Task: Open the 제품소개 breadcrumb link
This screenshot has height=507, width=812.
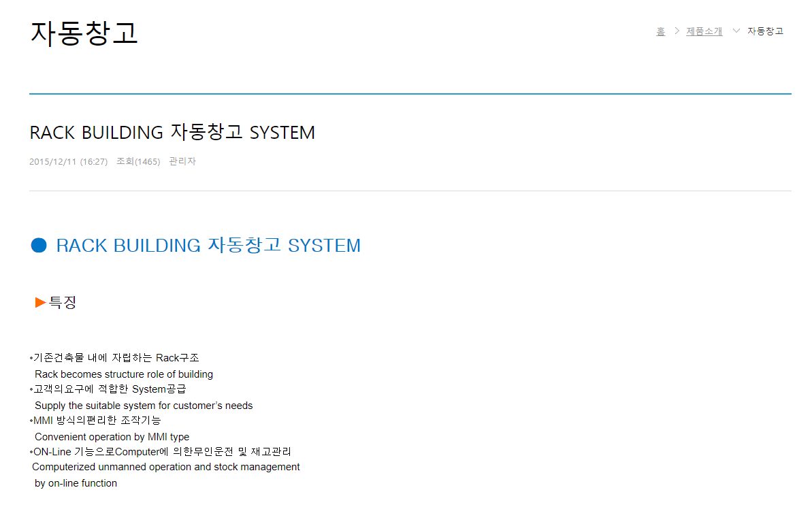Action: [704, 31]
